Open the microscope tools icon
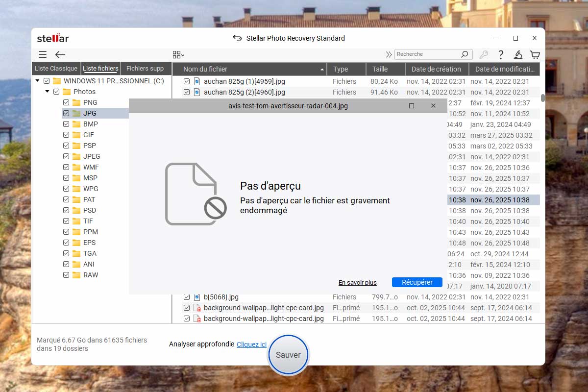 [518, 54]
